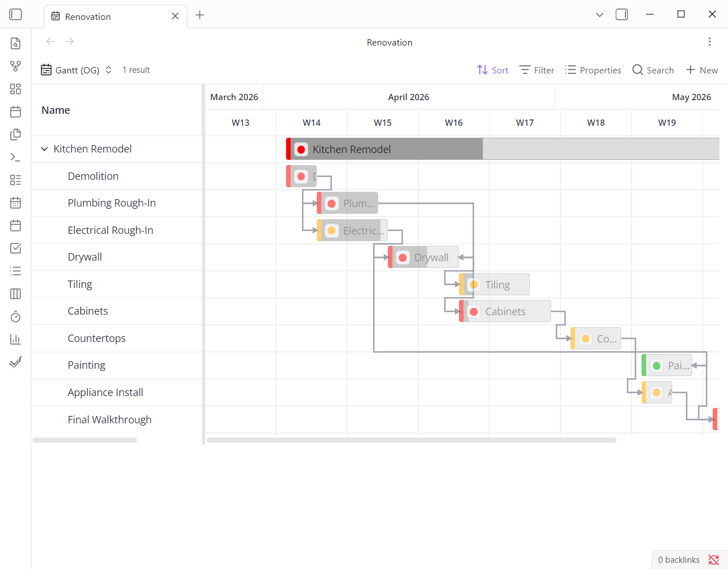Click the Kitchen Remodel Gantt progress bar

coord(503,149)
